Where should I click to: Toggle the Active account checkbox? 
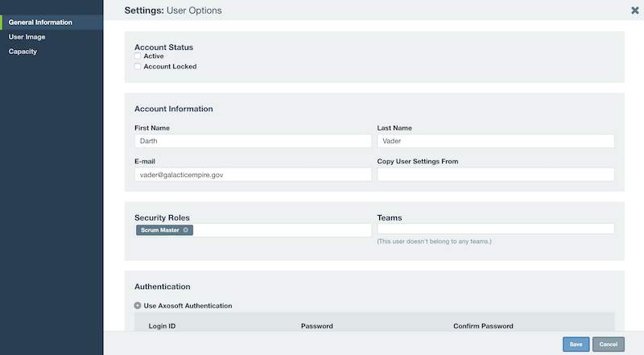[x=138, y=56]
